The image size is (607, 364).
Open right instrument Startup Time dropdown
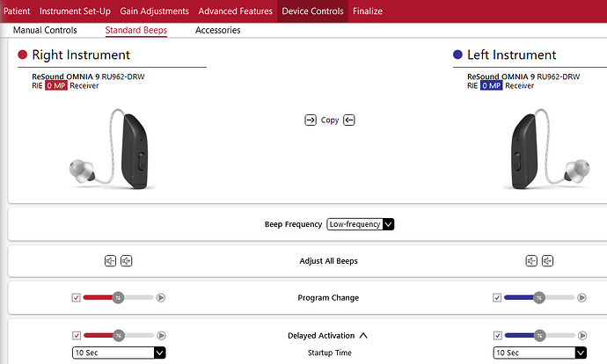coord(119,353)
